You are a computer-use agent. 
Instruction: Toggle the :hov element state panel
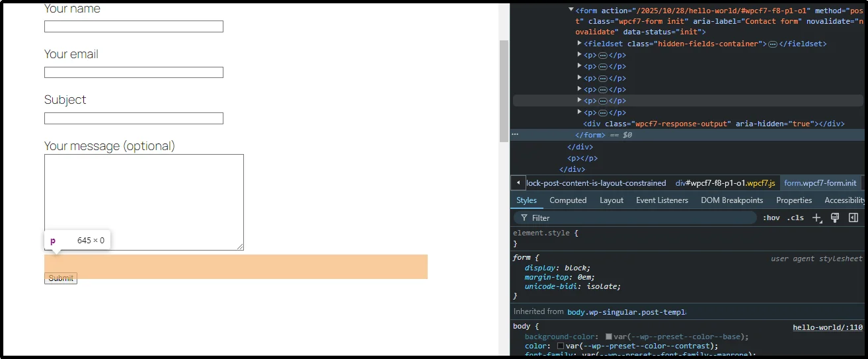(x=771, y=218)
